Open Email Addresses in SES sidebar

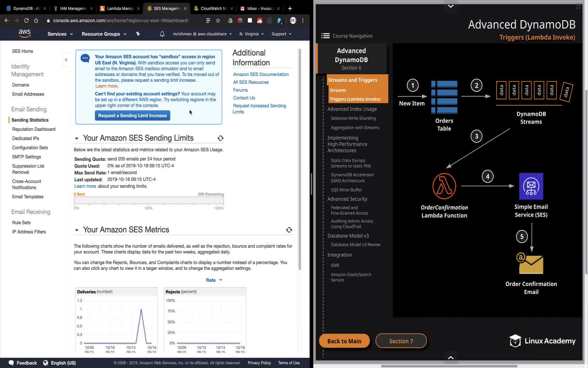tap(28, 94)
